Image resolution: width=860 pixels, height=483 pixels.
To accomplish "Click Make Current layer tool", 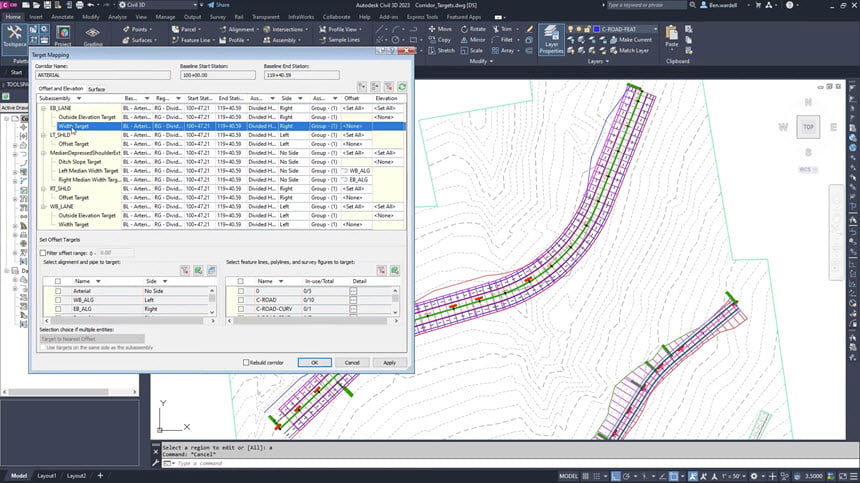I will click(631, 39).
